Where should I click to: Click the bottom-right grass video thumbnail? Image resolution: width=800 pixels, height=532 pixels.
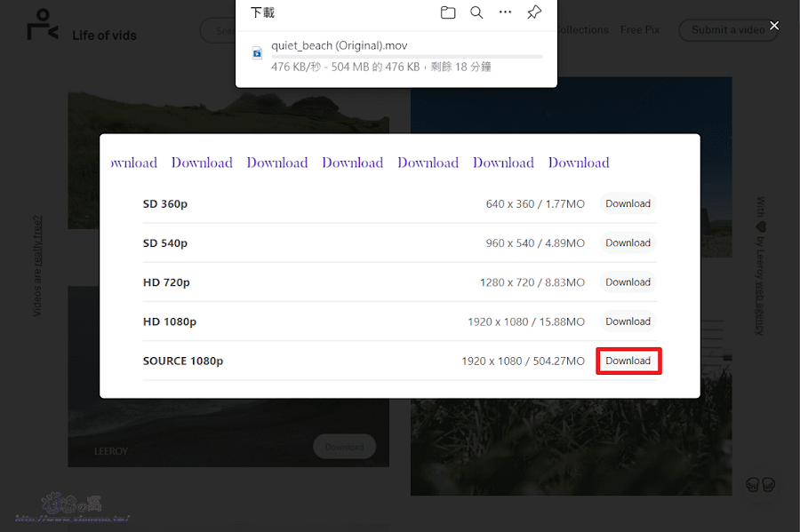point(571,447)
